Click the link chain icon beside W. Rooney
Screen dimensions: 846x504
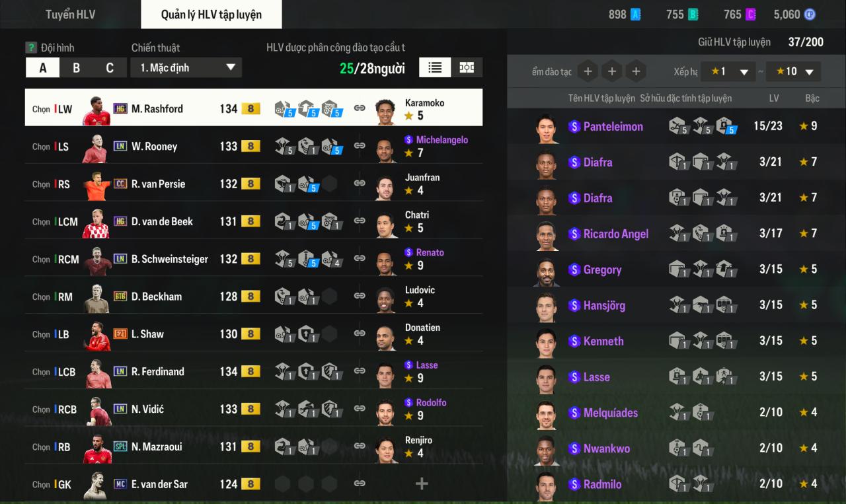[x=360, y=146]
